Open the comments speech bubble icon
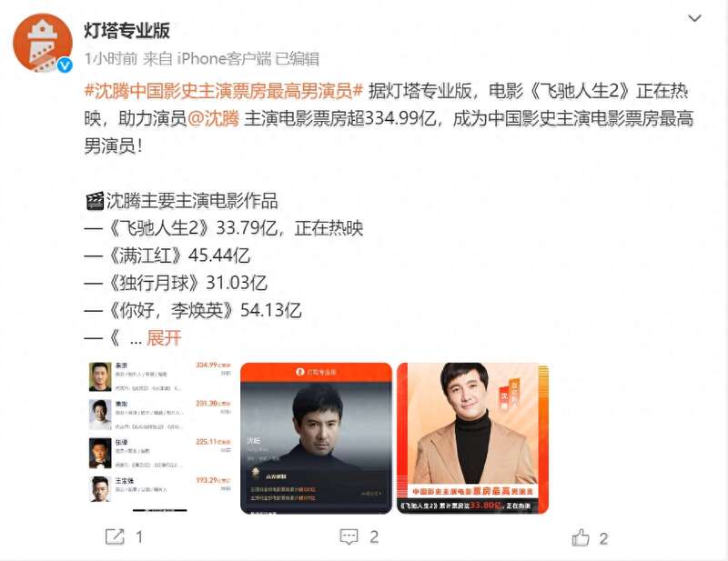The width and height of the screenshot is (728, 561). click(349, 536)
